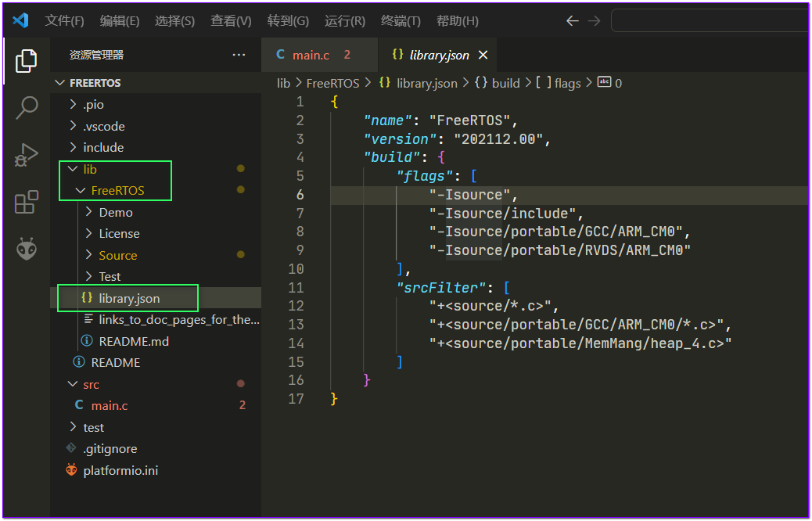Click platformio.ini ant icon in explorer

click(x=71, y=470)
